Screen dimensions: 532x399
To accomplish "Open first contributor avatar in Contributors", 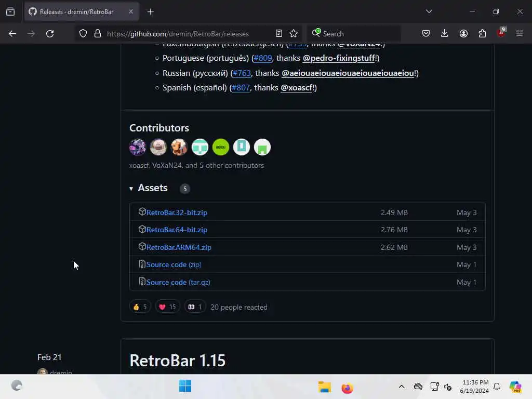I will click(x=137, y=147).
